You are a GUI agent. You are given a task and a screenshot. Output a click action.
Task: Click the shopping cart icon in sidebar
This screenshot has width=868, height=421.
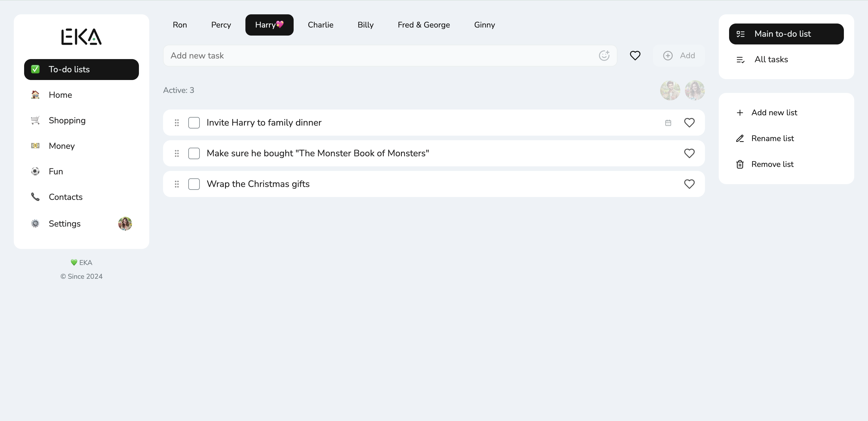pos(35,120)
